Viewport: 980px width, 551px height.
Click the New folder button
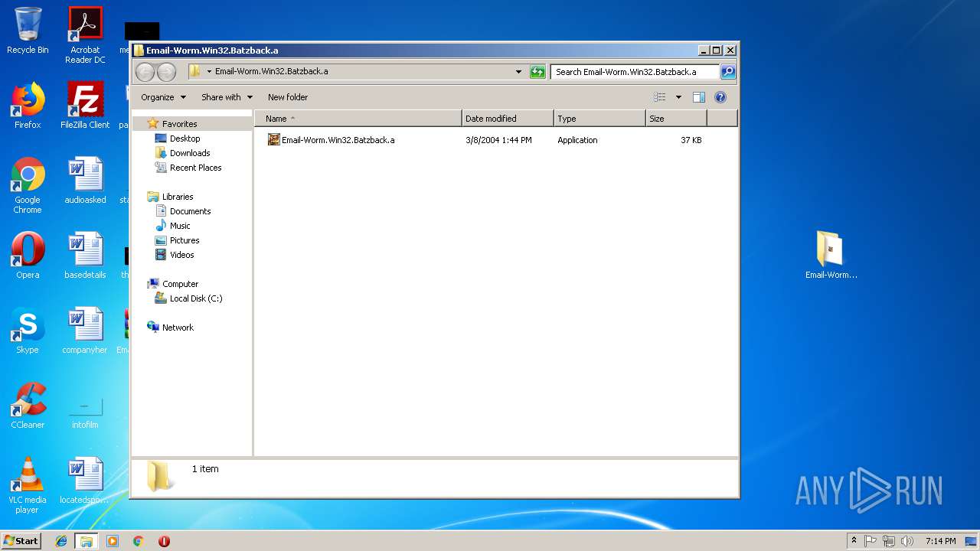[x=288, y=97]
